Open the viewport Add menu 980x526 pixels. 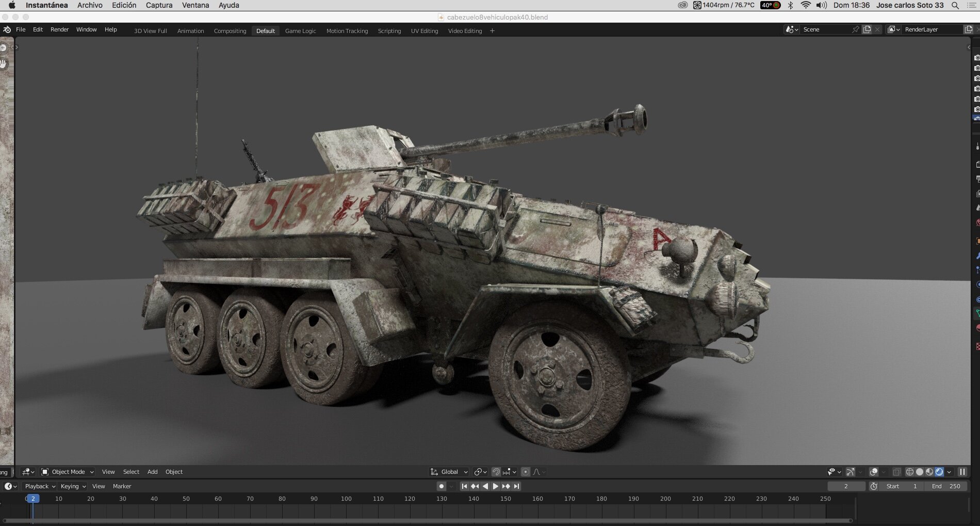tap(153, 472)
